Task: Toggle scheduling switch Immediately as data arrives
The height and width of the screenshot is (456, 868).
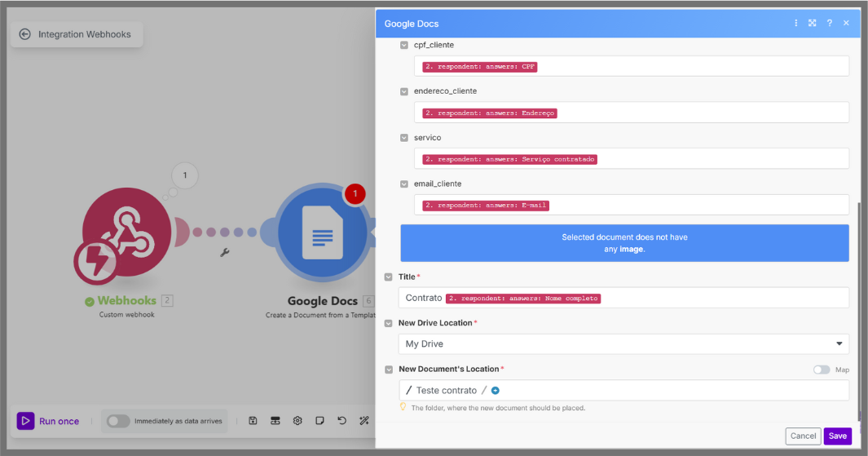Action: (118, 421)
